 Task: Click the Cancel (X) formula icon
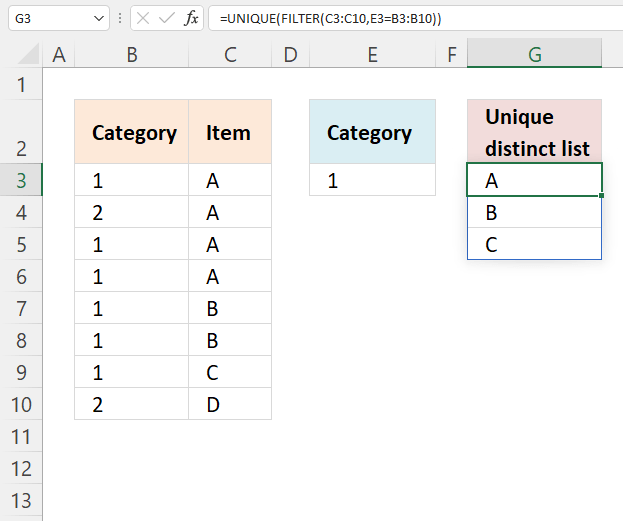click(143, 18)
